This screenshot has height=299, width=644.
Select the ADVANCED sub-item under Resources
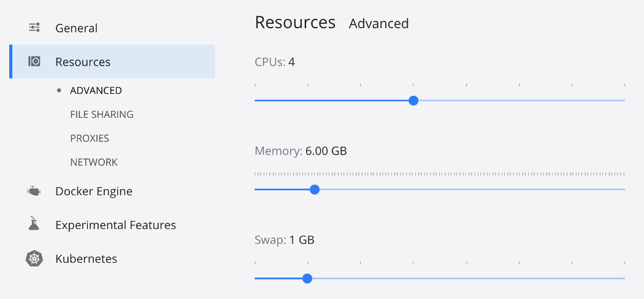tap(96, 91)
